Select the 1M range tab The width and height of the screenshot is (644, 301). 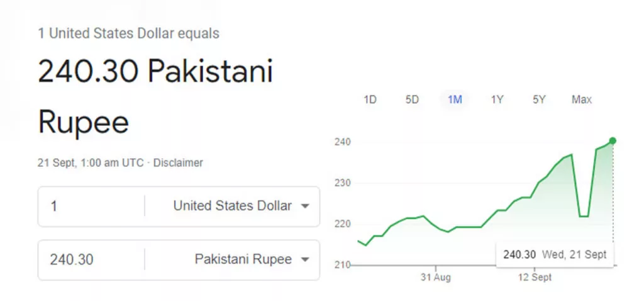tap(455, 99)
